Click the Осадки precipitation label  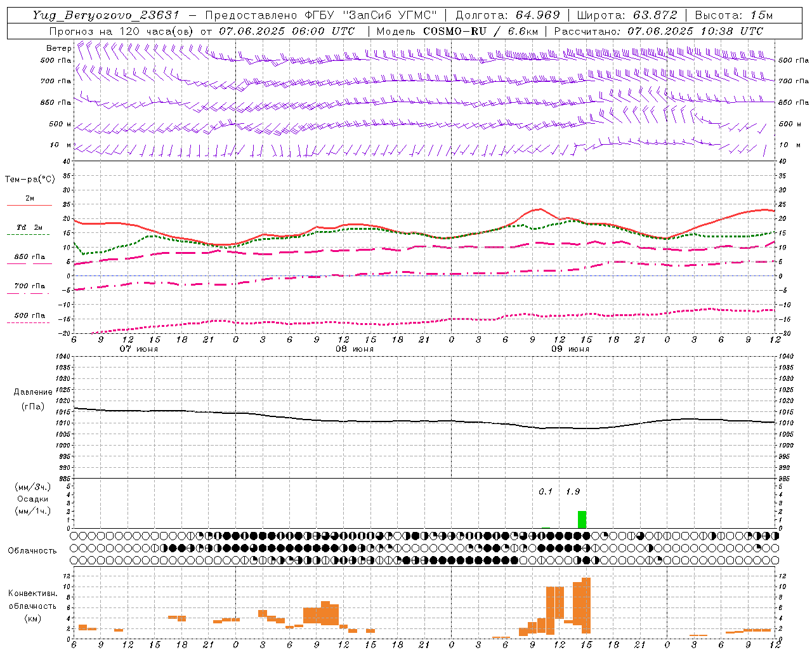click(x=33, y=499)
